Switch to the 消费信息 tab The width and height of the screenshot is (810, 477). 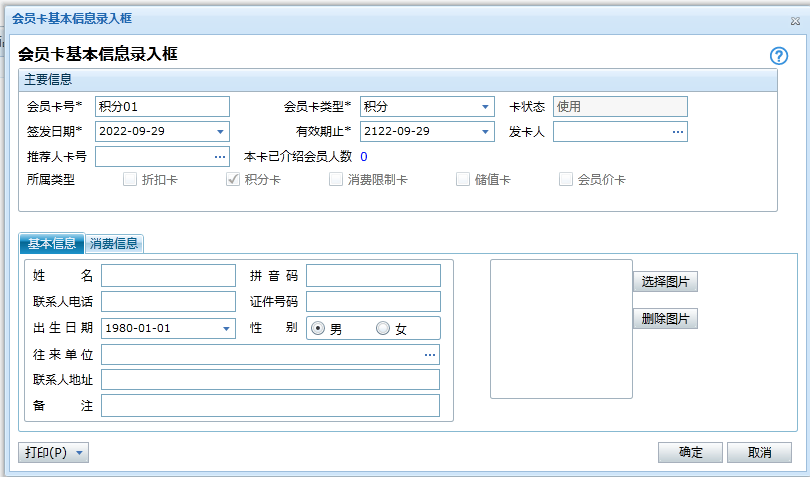[114, 243]
